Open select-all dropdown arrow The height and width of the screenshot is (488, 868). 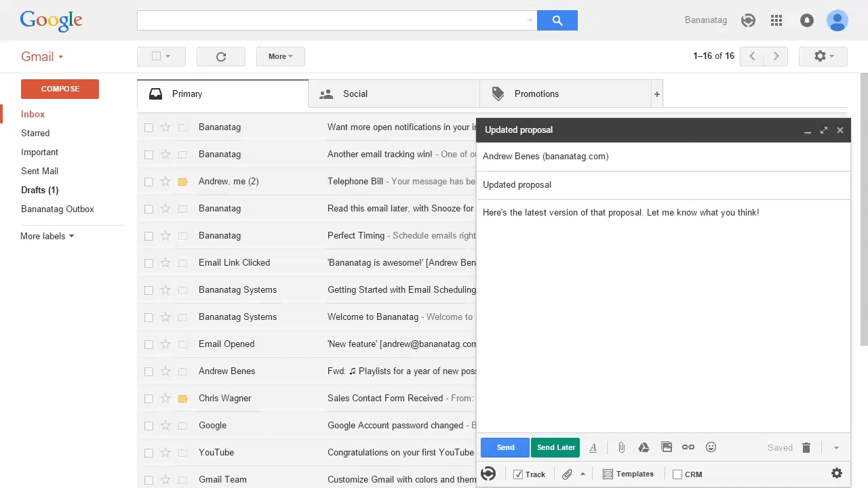tap(168, 56)
